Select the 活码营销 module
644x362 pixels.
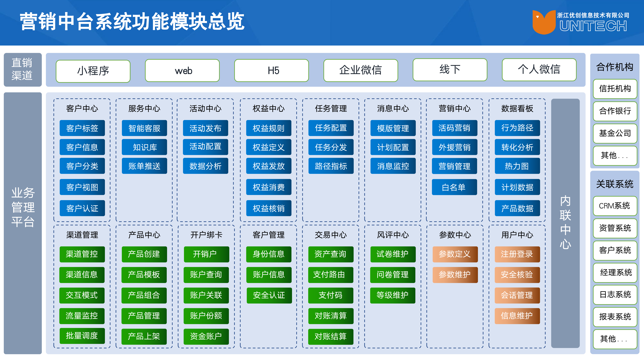[454, 128]
